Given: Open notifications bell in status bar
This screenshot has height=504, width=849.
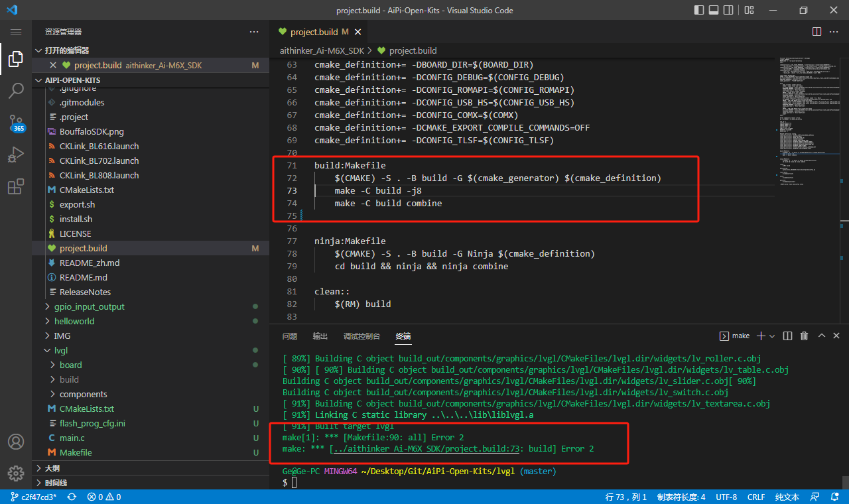Looking at the screenshot, I should coord(834,497).
